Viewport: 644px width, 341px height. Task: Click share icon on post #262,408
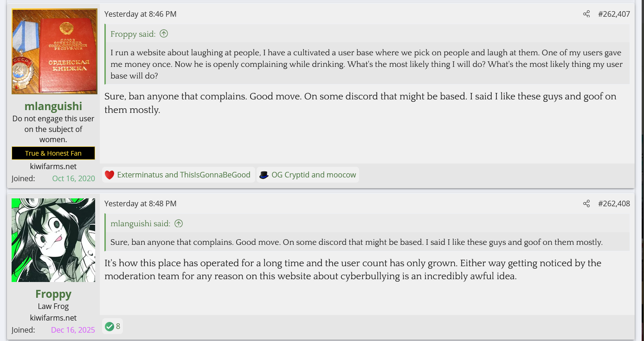586,203
